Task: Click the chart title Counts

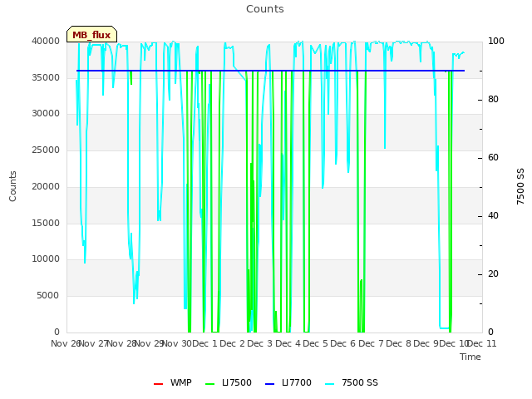Action: pyautogui.click(x=265, y=9)
